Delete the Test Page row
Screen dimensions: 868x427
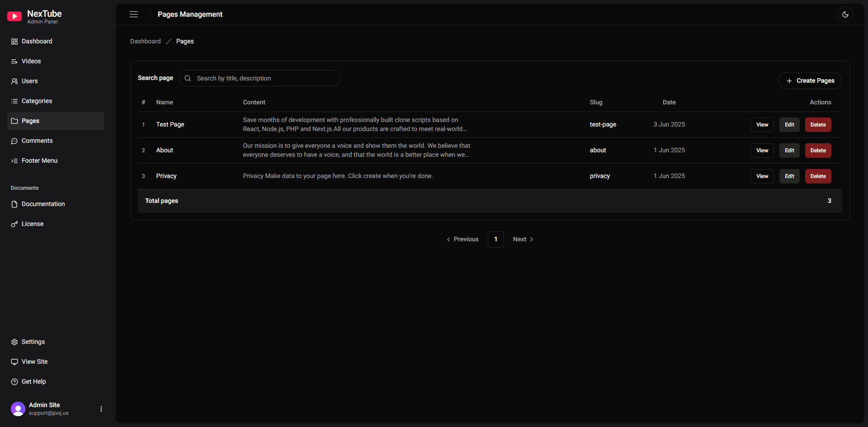818,125
